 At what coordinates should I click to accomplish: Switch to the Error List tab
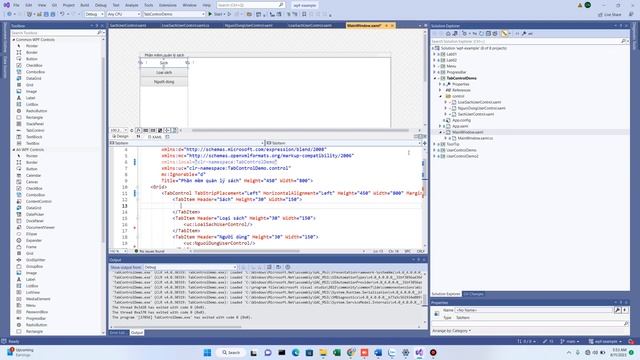coord(118,333)
